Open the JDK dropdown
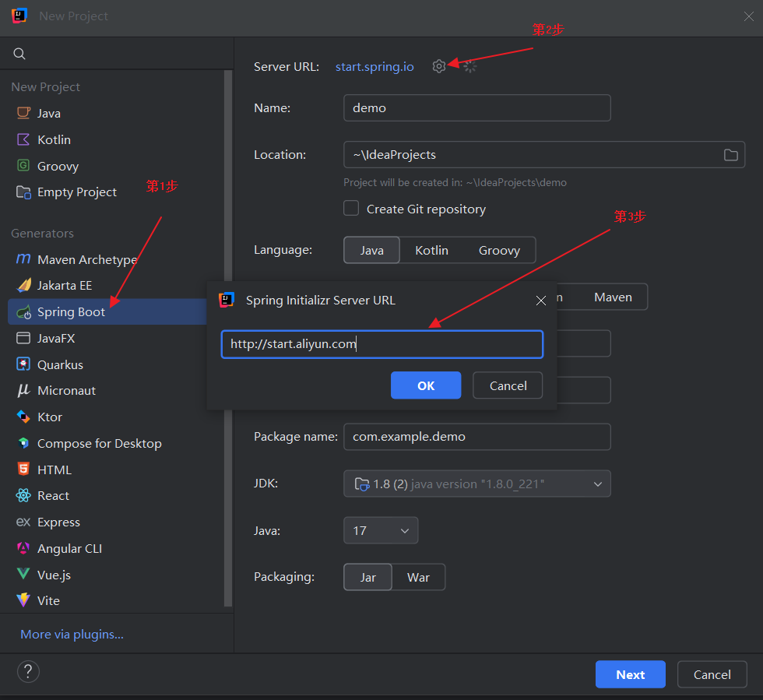The width and height of the screenshot is (763, 700). [476, 484]
